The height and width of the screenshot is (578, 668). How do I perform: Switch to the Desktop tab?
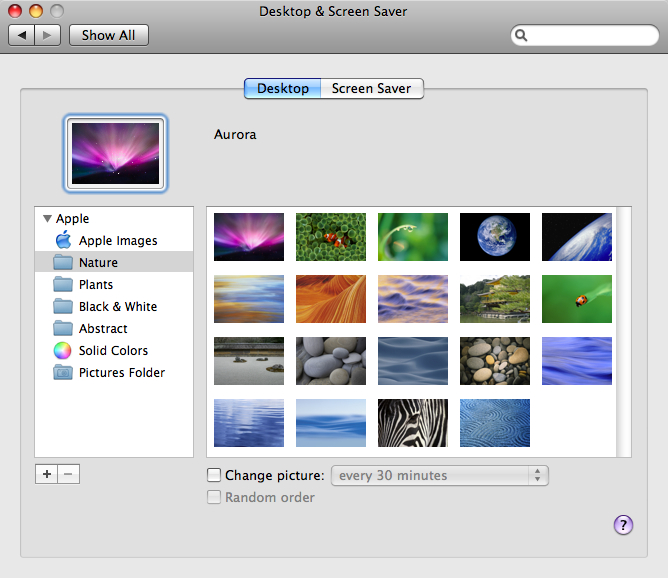282,88
